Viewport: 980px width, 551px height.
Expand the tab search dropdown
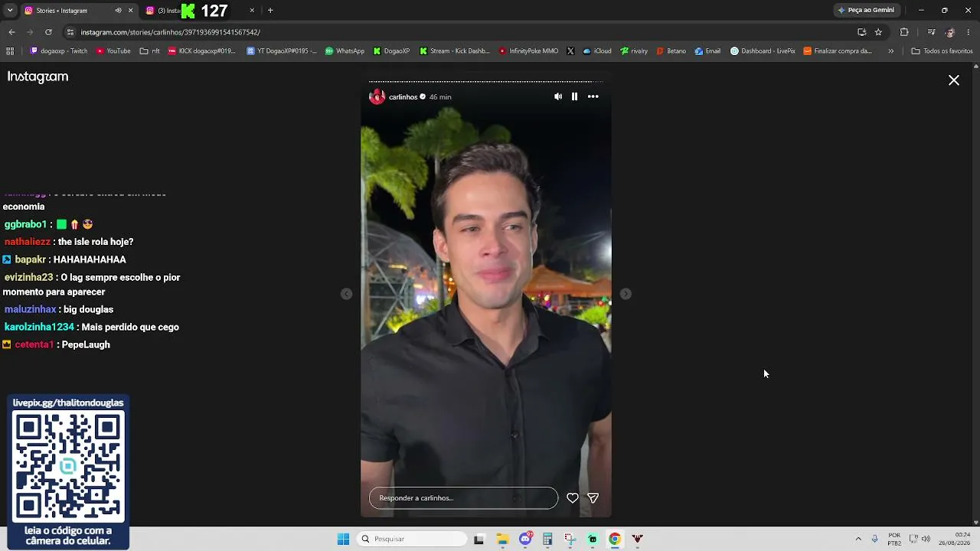(x=10, y=11)
